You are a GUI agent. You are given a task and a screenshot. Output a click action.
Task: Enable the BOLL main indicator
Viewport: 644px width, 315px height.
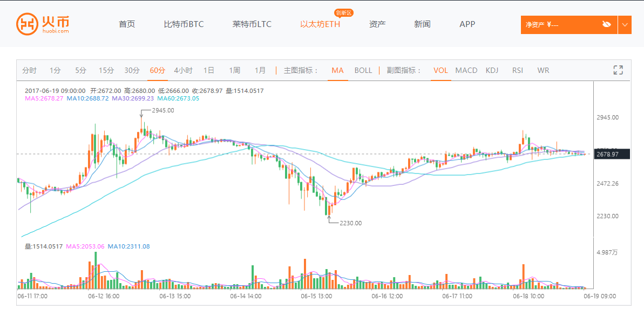(363, 70)
